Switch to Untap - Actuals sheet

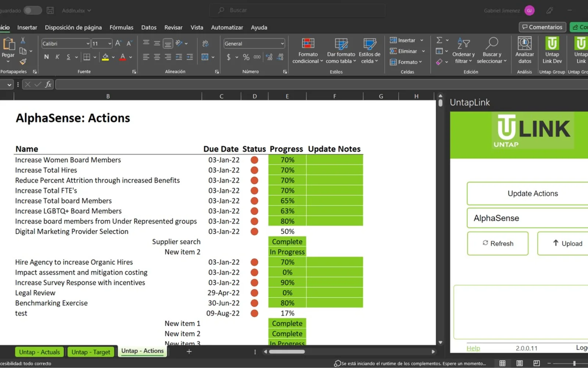point(39,352)
